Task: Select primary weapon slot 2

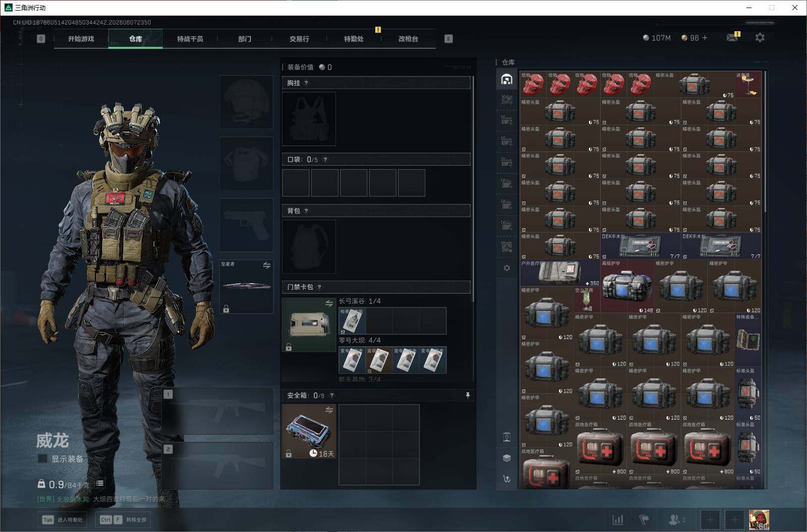Action: (217, 466)
